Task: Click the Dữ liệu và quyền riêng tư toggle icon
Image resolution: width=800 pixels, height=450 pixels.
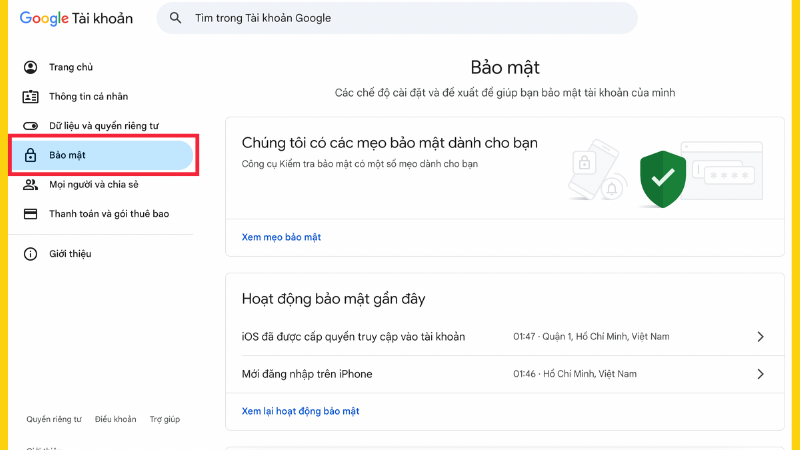Action: click(x=30, y=126)
